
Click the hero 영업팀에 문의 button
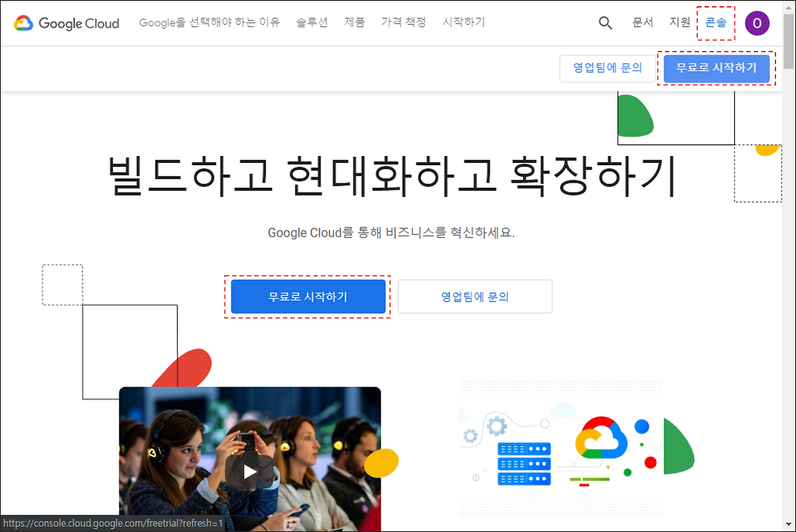coord(475,296)
